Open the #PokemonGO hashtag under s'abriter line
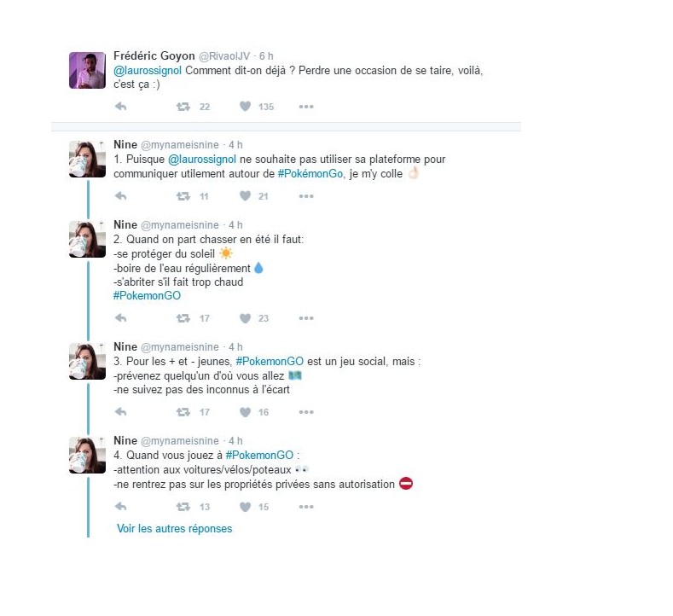The height and width of the screenshot is (616, 673). coord(147,295)
